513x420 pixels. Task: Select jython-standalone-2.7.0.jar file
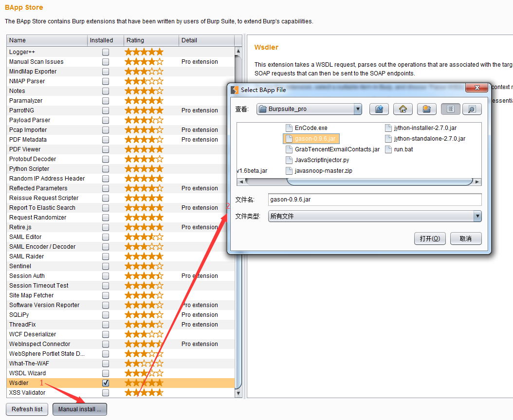tap(425, 139)
